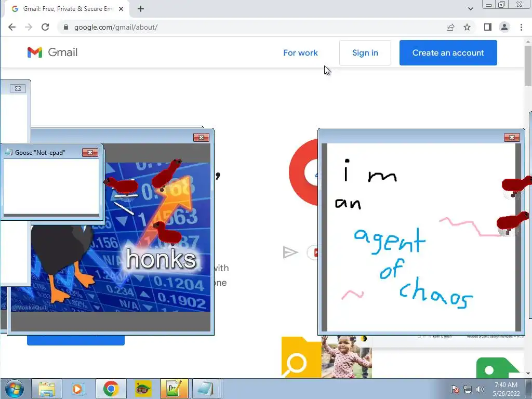
Task: Click the taskbar clock showing 7:40 AM
Action: tap(506, 389)
